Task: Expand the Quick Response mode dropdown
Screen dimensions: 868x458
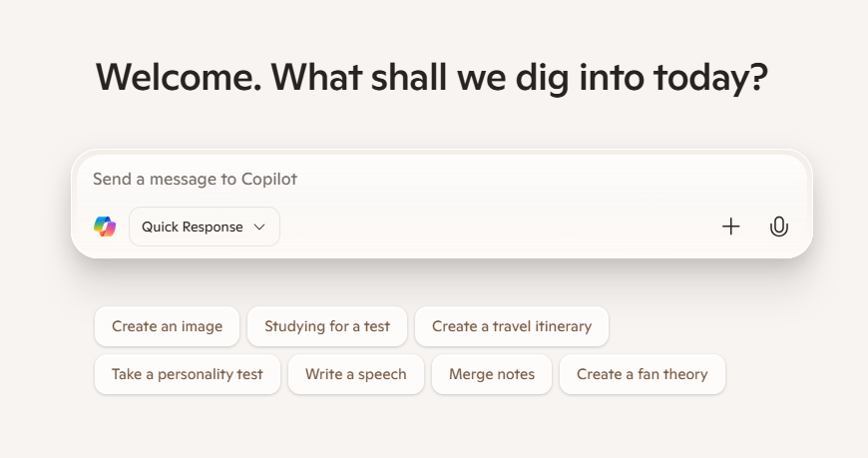Action: pyautogui.click(x=205, y=227)
